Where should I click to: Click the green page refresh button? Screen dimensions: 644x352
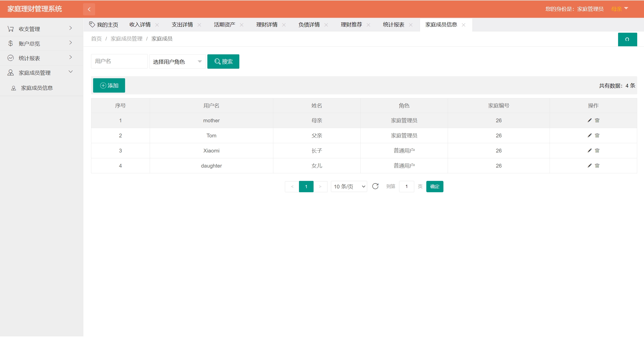(627, 39)
